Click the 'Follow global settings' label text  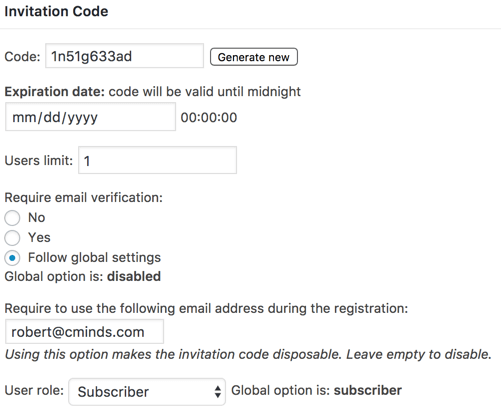click(94, 258)
